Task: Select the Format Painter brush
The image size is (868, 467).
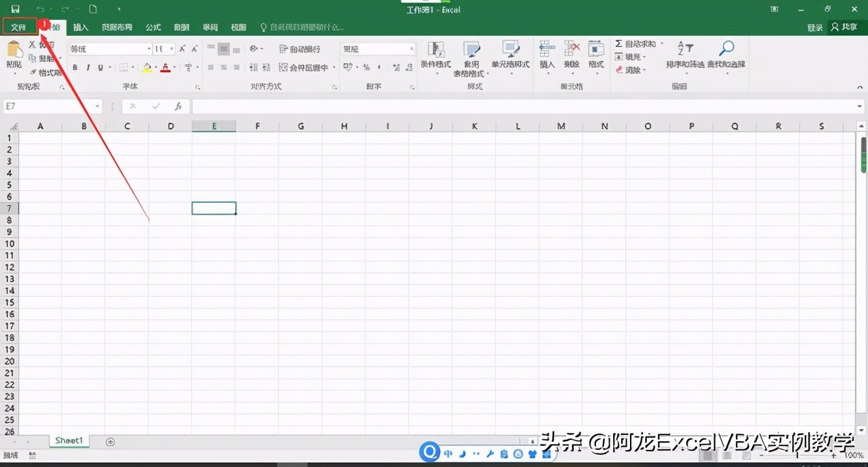Action: [x=33, y=72]
